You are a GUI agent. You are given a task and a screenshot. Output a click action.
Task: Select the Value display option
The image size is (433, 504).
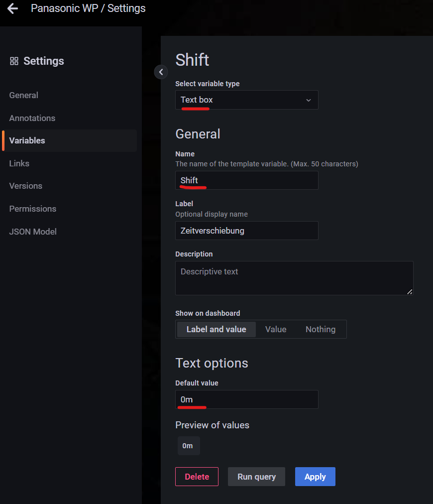(276, 329)
